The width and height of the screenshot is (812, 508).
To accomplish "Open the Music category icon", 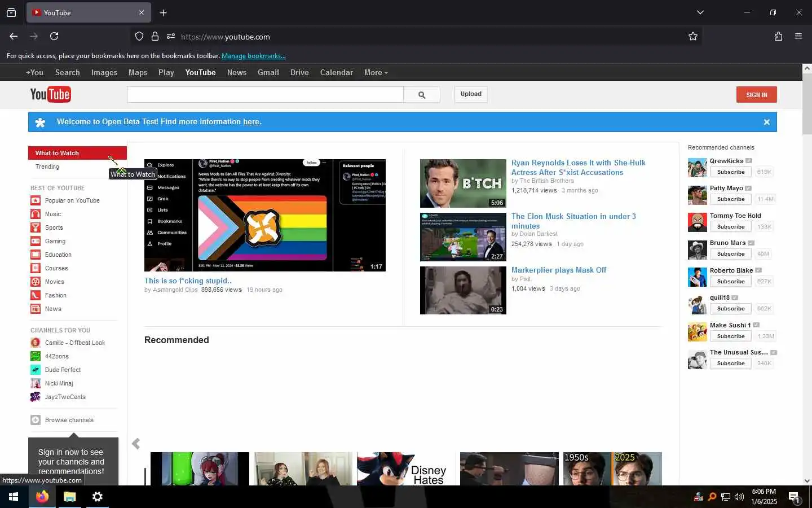I will (x=35, y=214).
